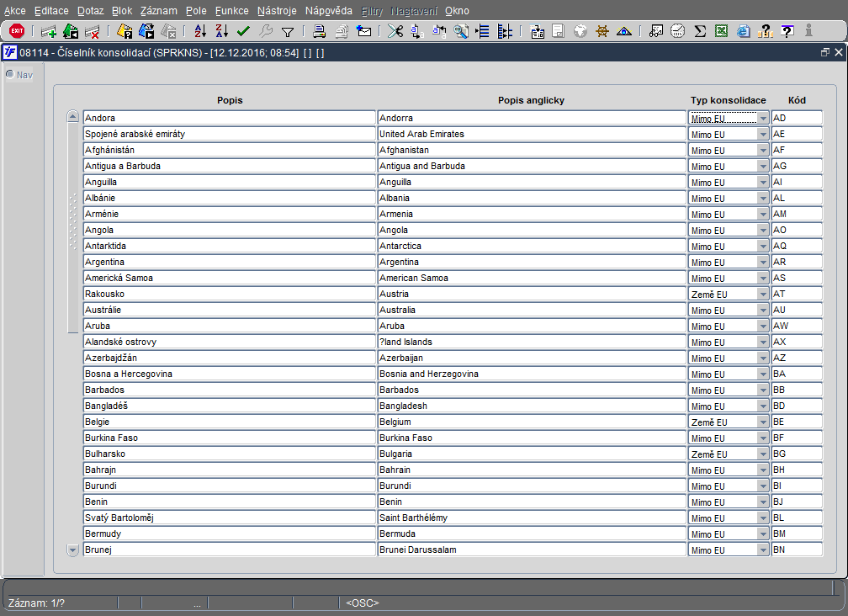Open the Záznam menu

(158, 11)
